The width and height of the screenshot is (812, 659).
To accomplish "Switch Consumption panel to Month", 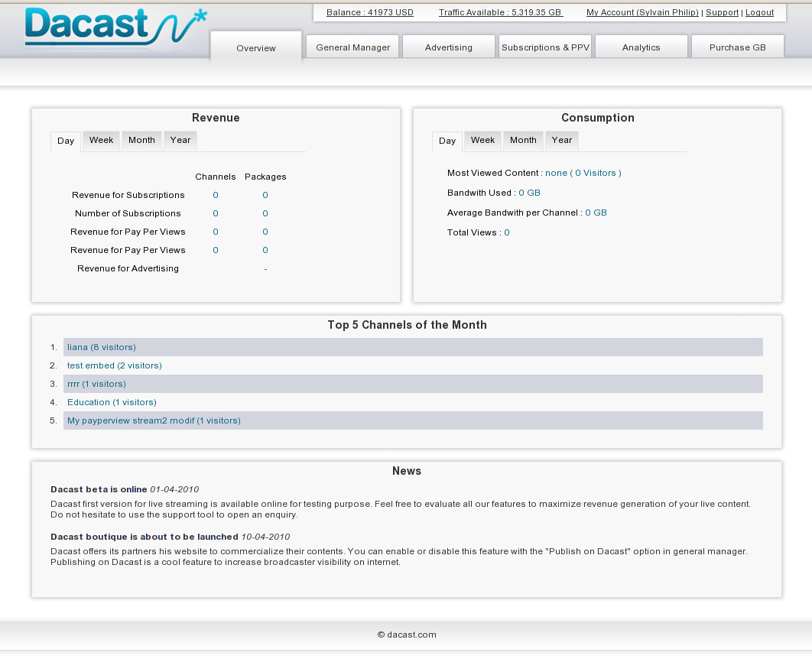I will 523,141.
